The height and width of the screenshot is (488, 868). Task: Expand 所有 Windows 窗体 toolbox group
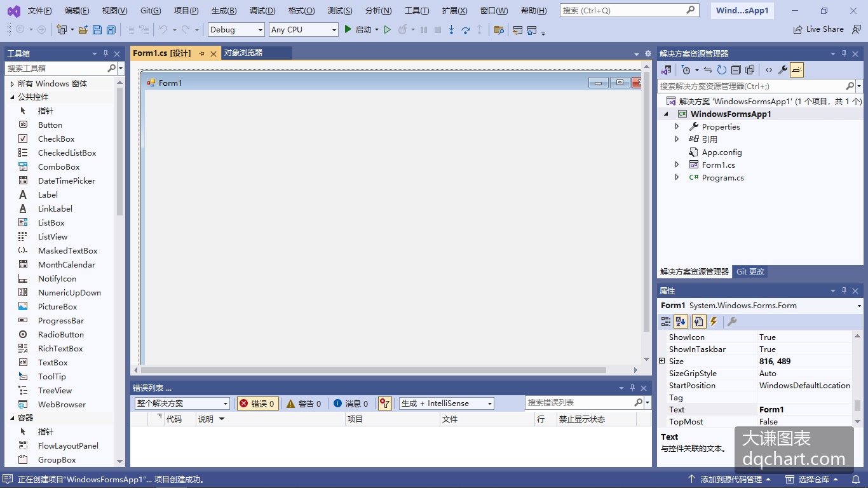coord(11,84)
